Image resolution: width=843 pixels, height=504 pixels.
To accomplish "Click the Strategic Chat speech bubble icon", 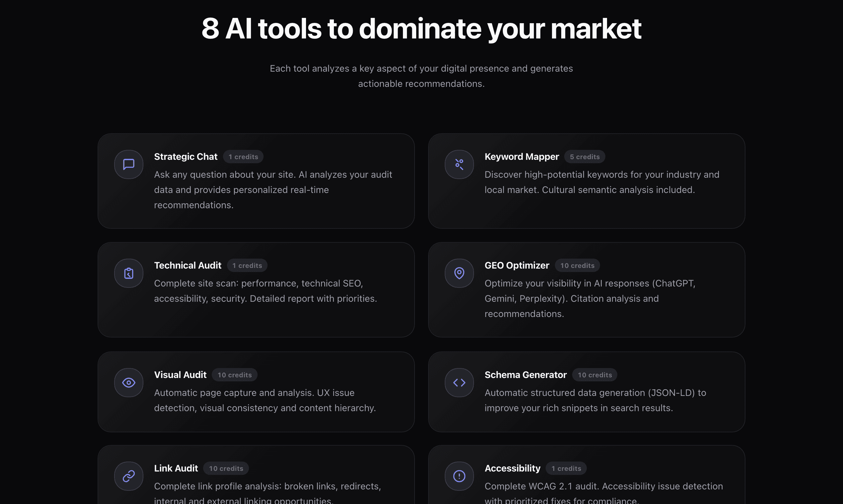I will 128,164.
